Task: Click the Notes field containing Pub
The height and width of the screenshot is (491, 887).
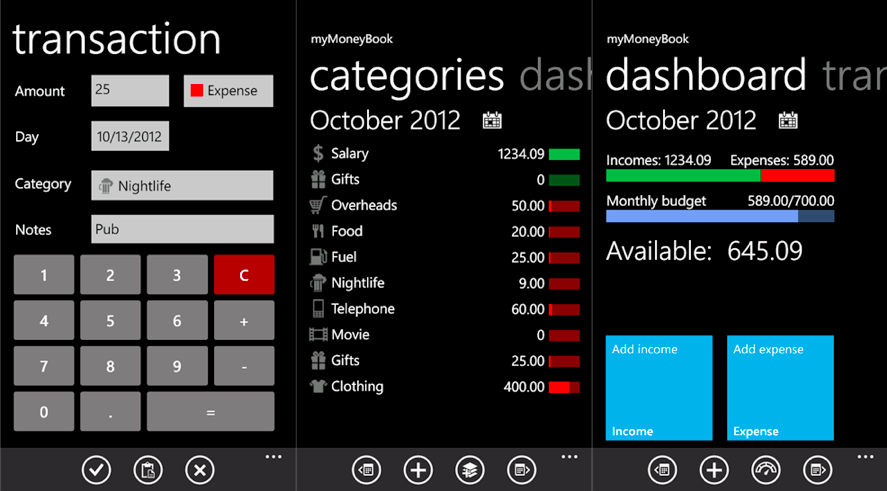Action: pyautogui.click(x=181, y=229)
